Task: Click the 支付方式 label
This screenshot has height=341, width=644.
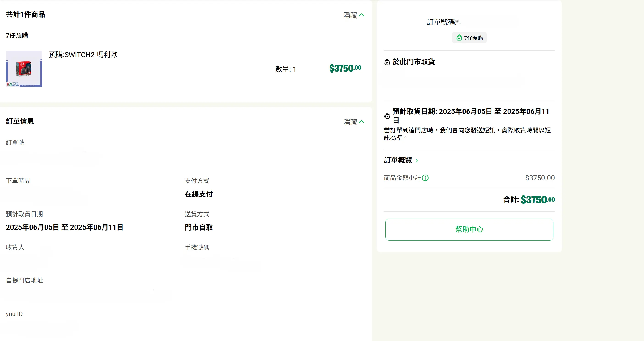Action: click(197, 181)
